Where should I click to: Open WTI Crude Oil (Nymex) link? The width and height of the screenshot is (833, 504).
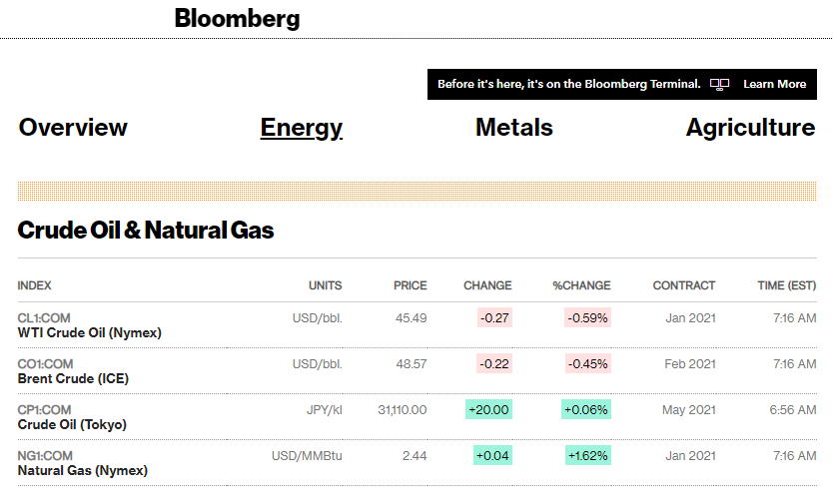[90, 332]
